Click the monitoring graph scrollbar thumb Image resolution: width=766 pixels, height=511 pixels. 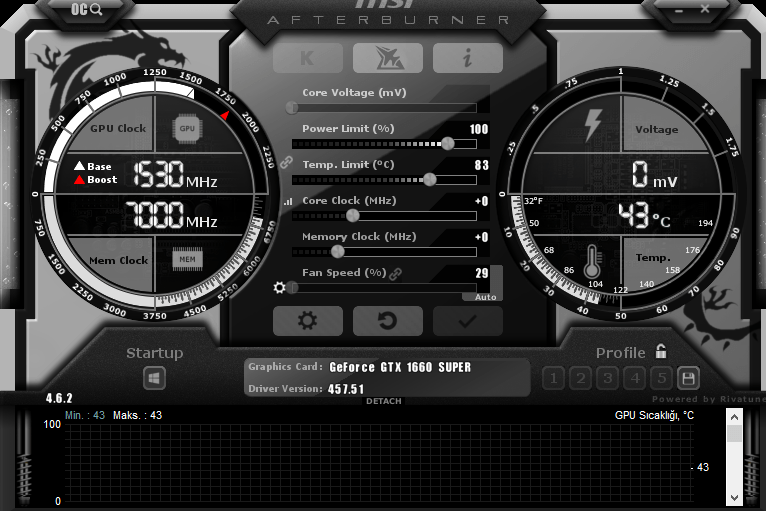734,433
